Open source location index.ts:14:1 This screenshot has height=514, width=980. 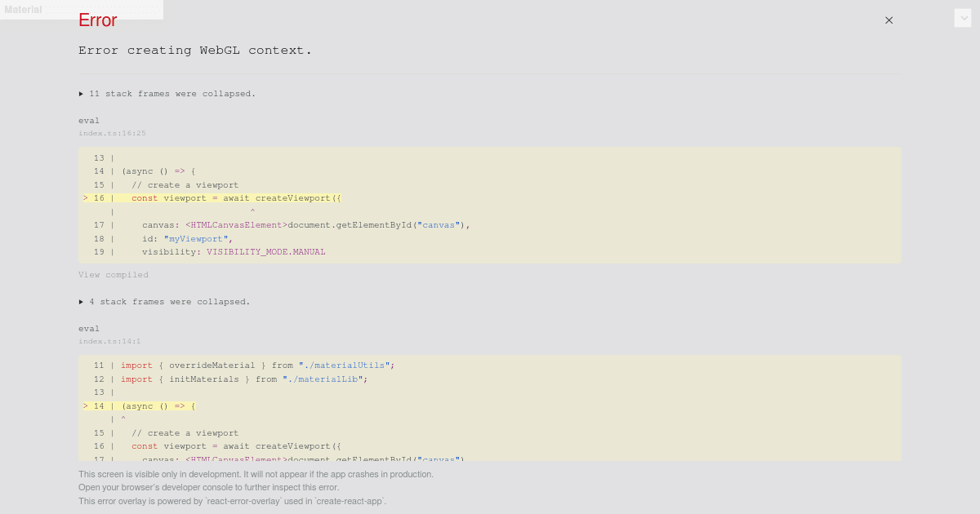point(109,341)
